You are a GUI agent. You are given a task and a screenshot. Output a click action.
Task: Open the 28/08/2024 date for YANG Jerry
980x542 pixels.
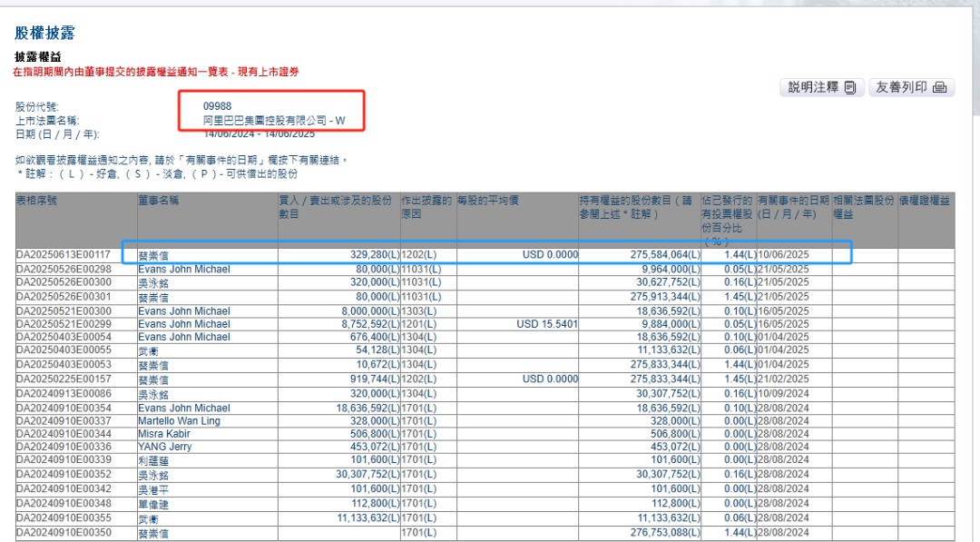tap(783, 447)
